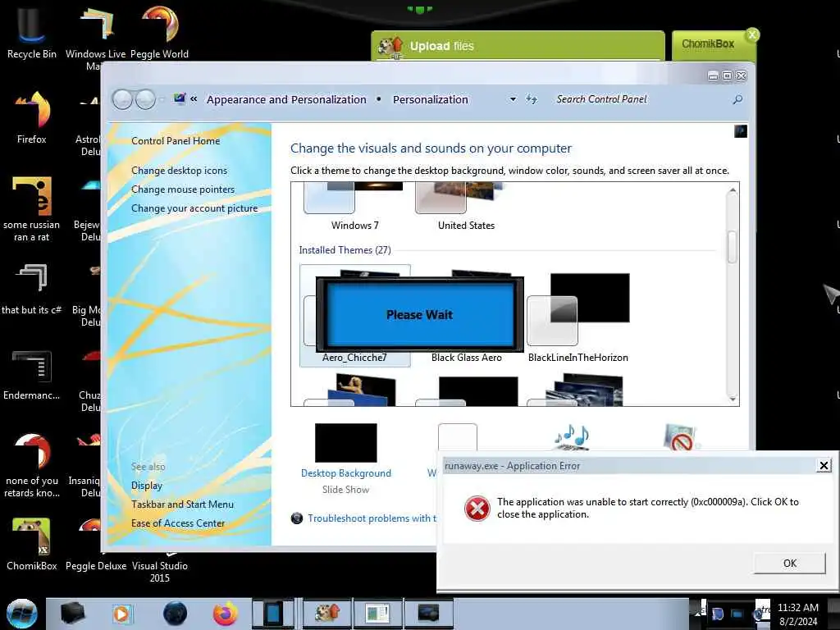840x630 pixels.
Task: Click theme list scrollbar down arrow
Action: [733, 399]
